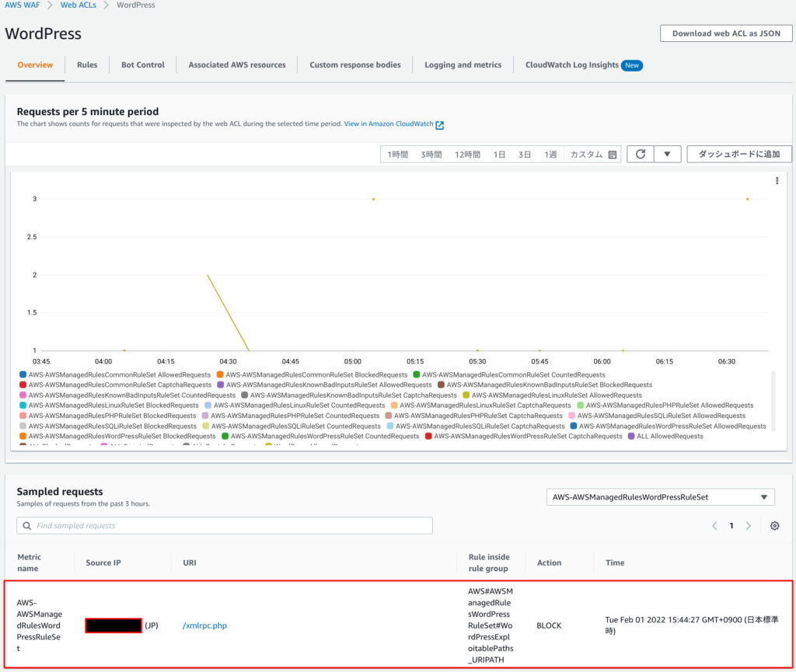Toggle WordPressRuleSet BlockedRequests legend swatch
Viewport: 796px width, 672px height.
(x=23, y=436)
